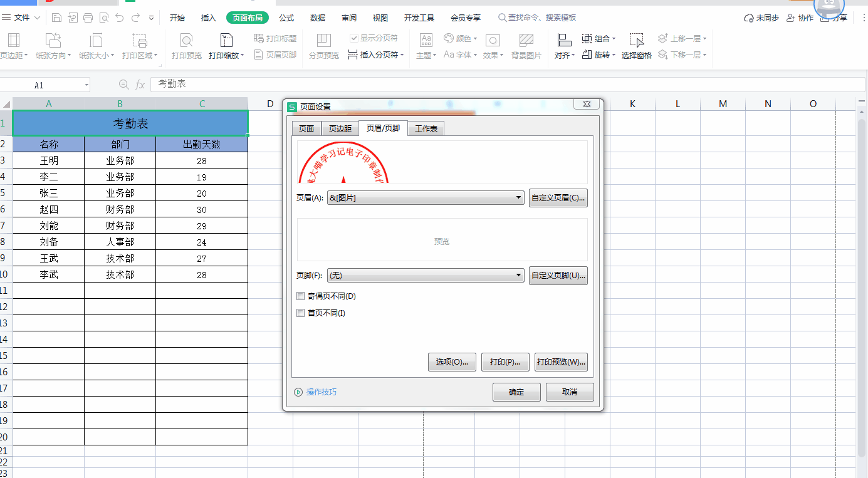The image size is (868, 478).
Task: Expand the 插入分页符 dropdown
Action: (401, 55)
